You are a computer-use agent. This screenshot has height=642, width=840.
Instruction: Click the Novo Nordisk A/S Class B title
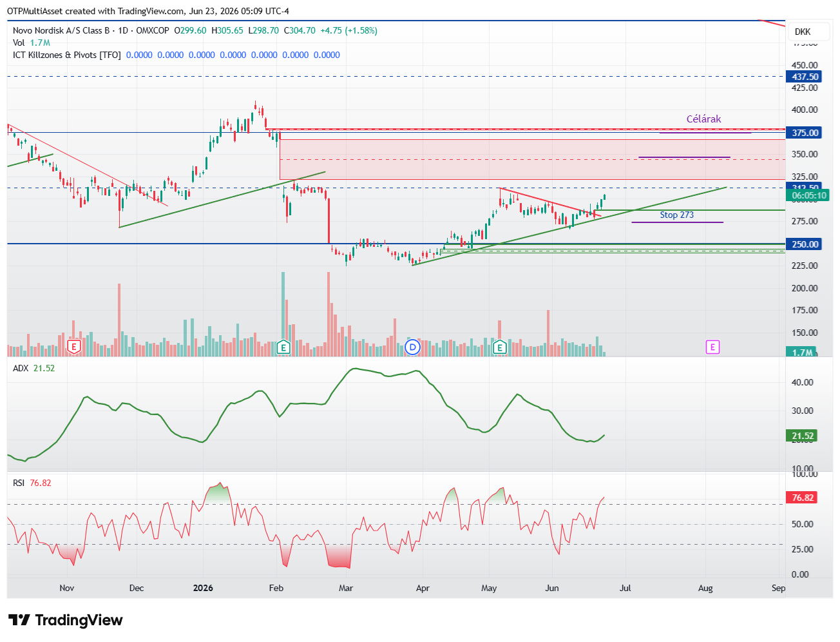61,30
